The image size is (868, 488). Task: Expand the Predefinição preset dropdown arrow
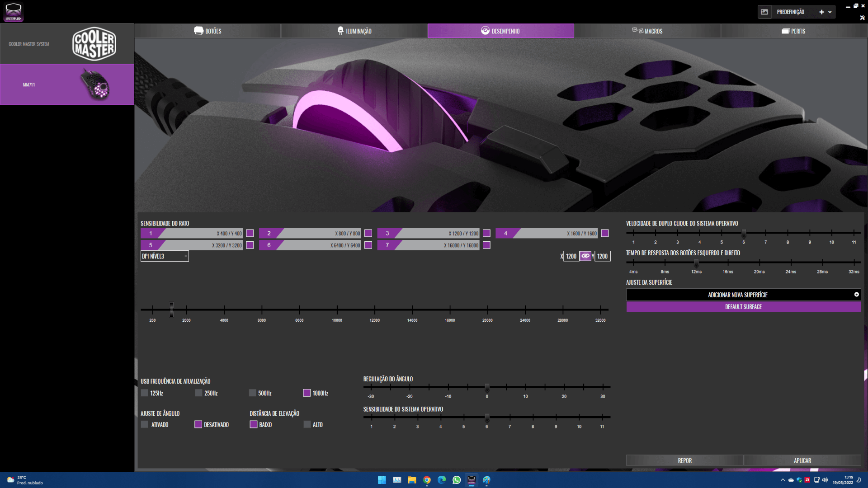pos(830,12)
